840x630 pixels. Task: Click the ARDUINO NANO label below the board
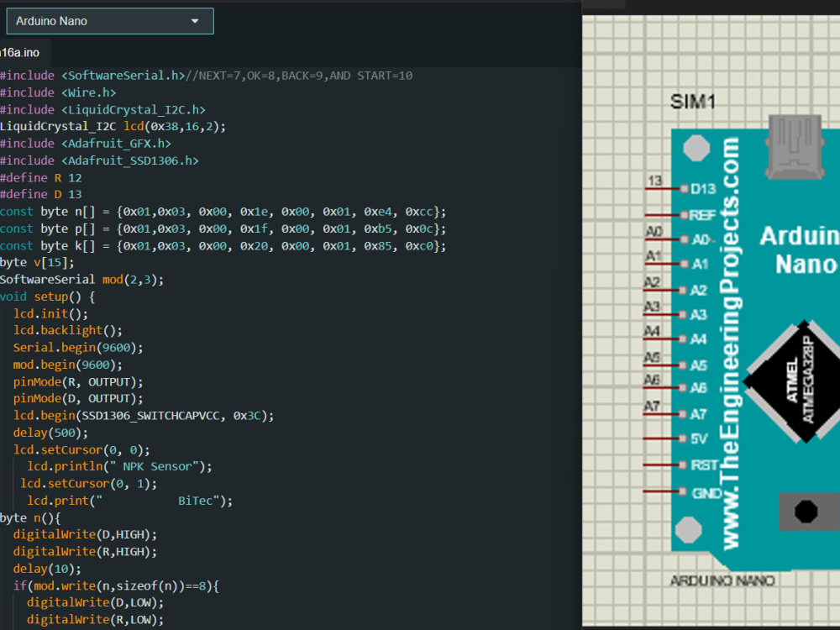(x=722, y=580)
